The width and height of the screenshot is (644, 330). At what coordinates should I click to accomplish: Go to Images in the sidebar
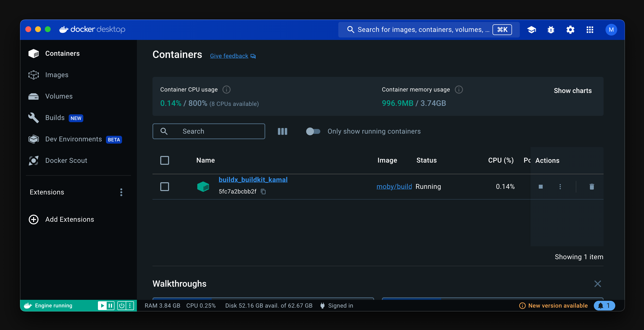[57, 75]
